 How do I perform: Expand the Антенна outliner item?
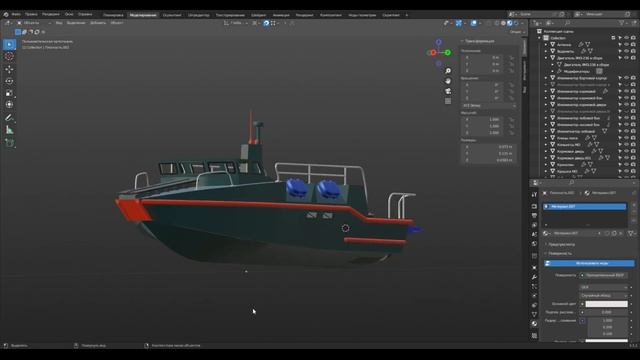click(546, 44)
